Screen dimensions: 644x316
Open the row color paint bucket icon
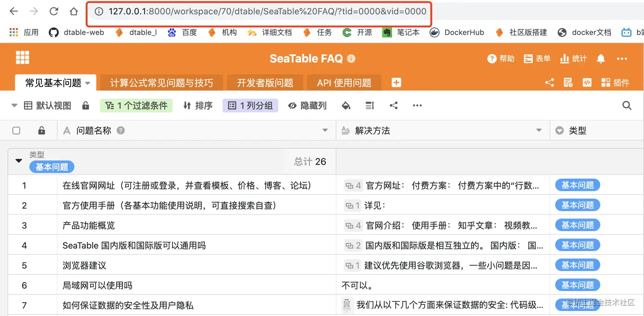(346, 105)
